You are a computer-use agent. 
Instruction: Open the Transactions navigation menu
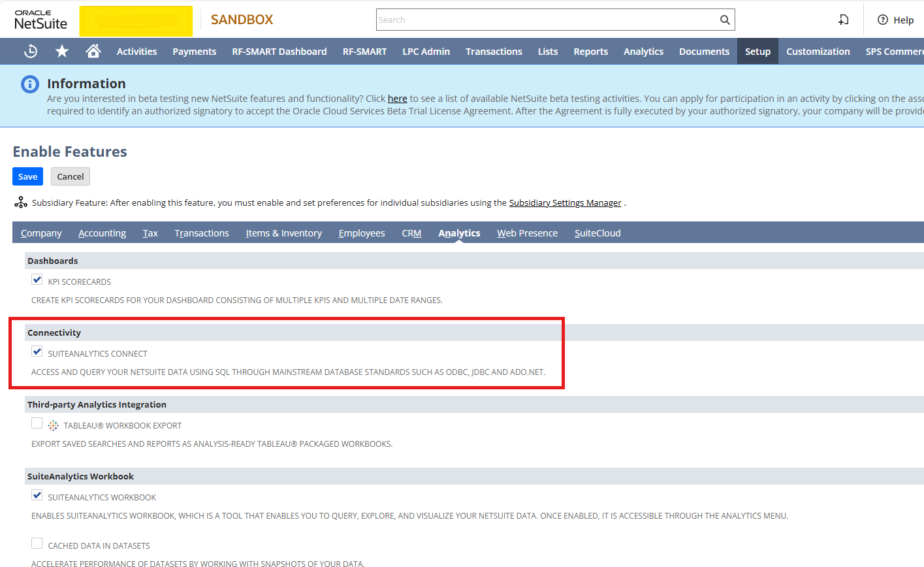click(494, 52)
